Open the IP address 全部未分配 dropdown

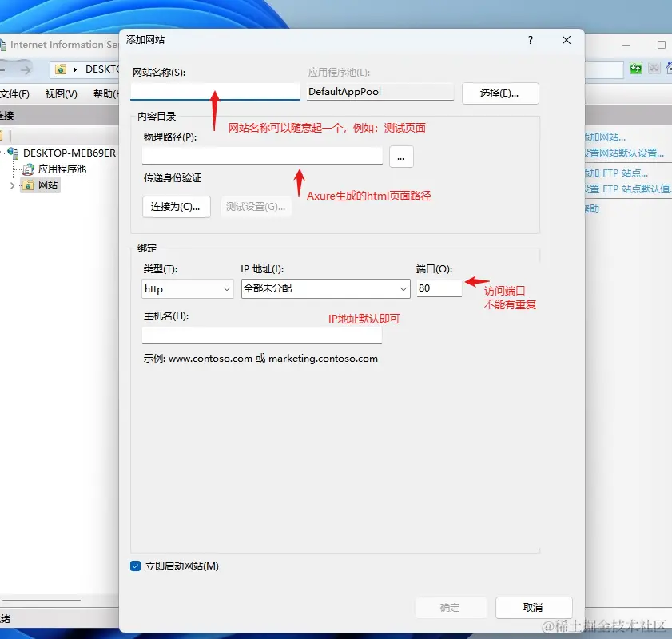(326, 288)
